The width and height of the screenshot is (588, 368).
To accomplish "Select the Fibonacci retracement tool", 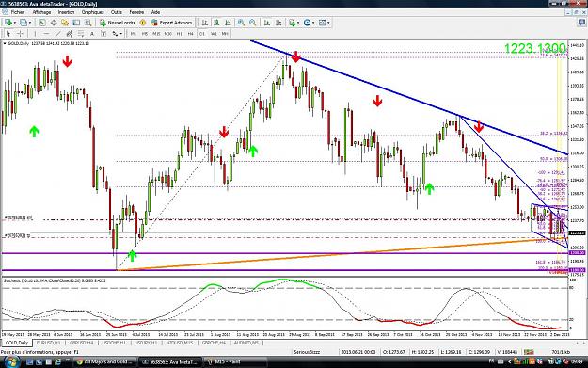I will (81, 34).
